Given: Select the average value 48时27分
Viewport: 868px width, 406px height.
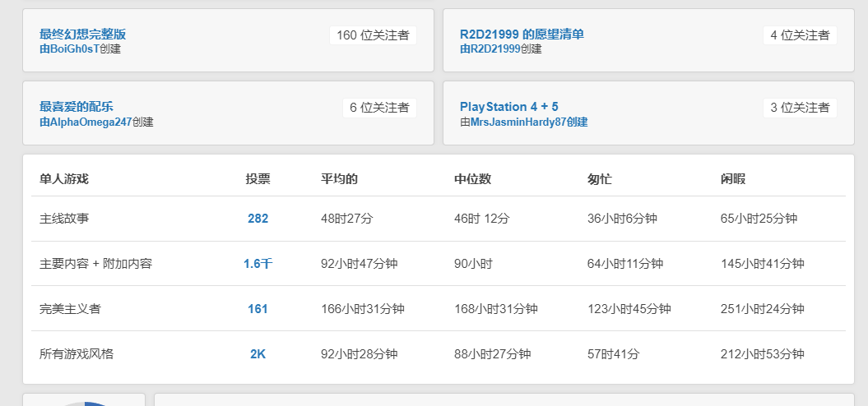Looking at the screenshot, I should click(347, 219).
